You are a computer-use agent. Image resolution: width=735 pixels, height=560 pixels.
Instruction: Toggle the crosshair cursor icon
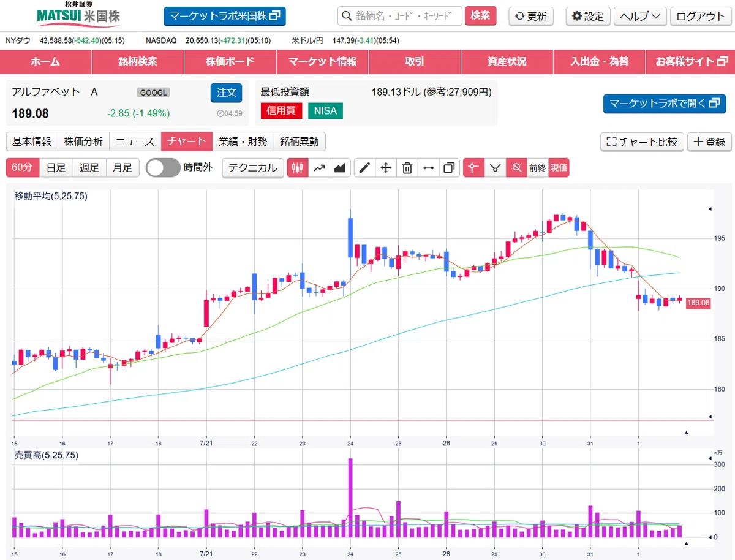[474, 167]
